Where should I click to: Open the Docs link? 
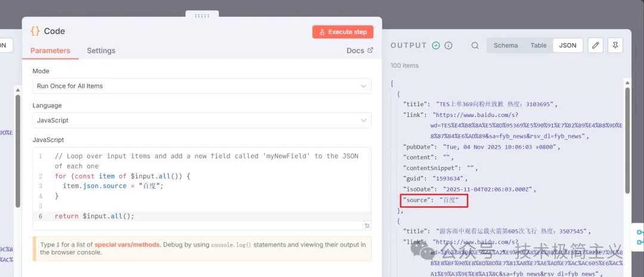pos(360,51)
